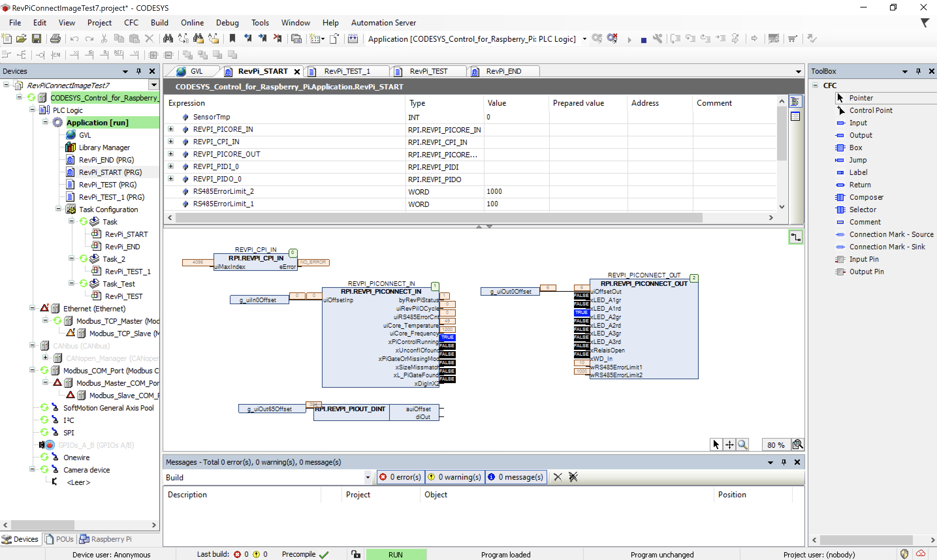Open the Application selector dropdown arrow
The width and height of the screenshot is (937, 560).
[x=584, y=39]
